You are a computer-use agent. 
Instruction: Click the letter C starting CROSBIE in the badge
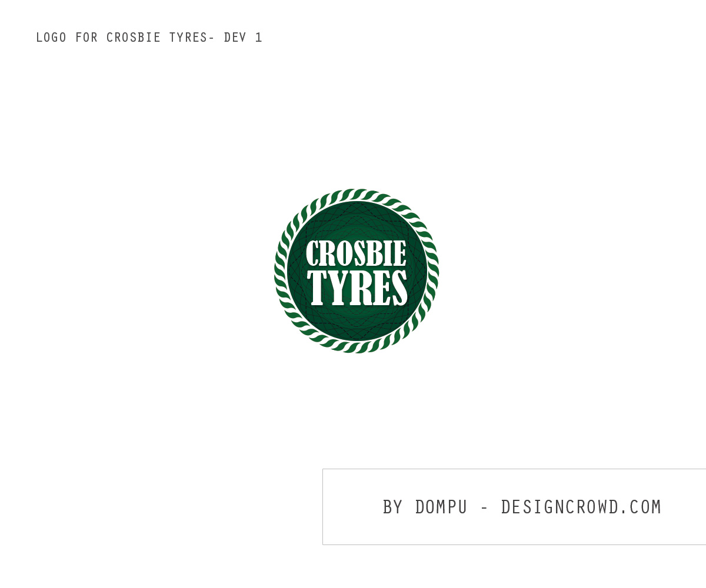click(x=313, y=254)
